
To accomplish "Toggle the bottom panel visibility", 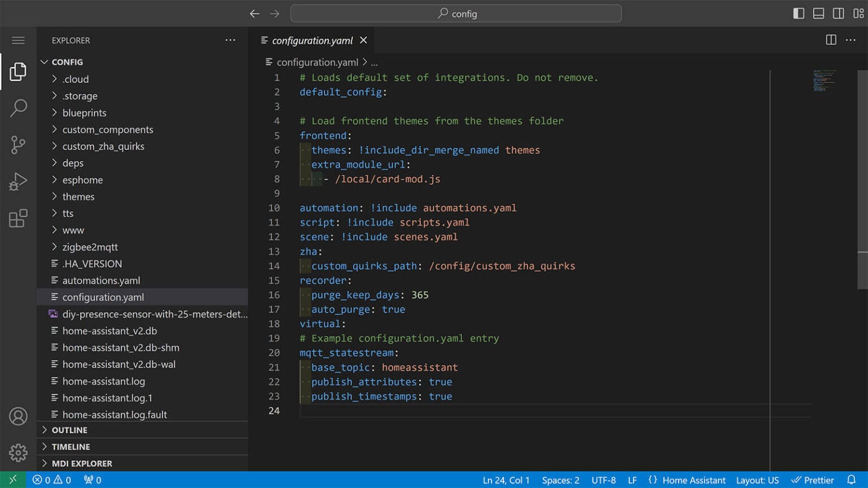I will click(818, 14).
